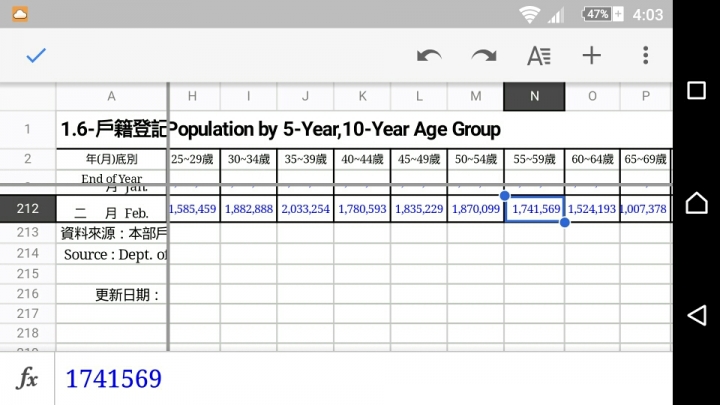Select the 40~44歲 header cell
Screen dimensions: 720x405
click(x=362, y=159)
